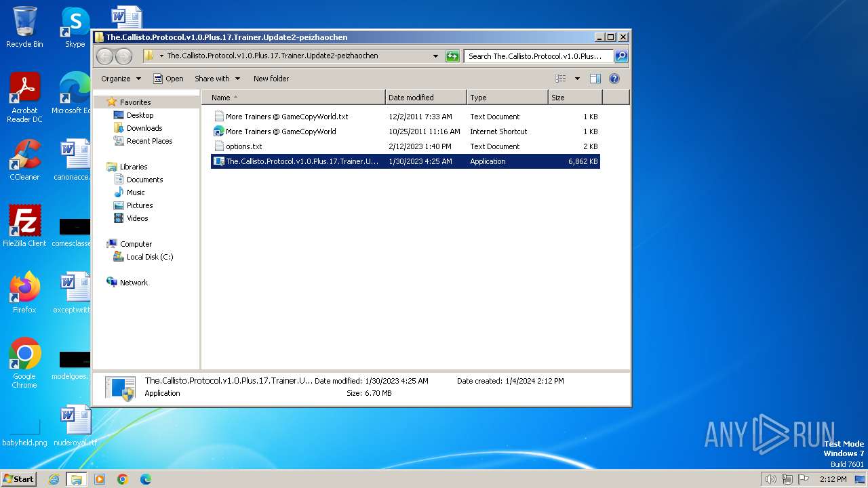Click the Back navigation arrow in Explorer
The height and width of the screenshot is (488, 868).
click(104, 56)
